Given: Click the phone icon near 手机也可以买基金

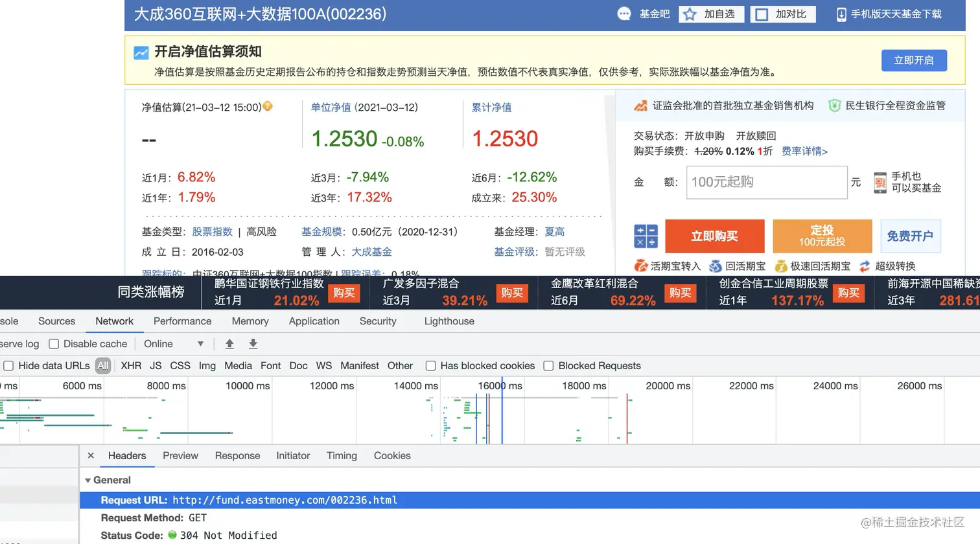Looking at the screenshot, I should click(880, 183).
